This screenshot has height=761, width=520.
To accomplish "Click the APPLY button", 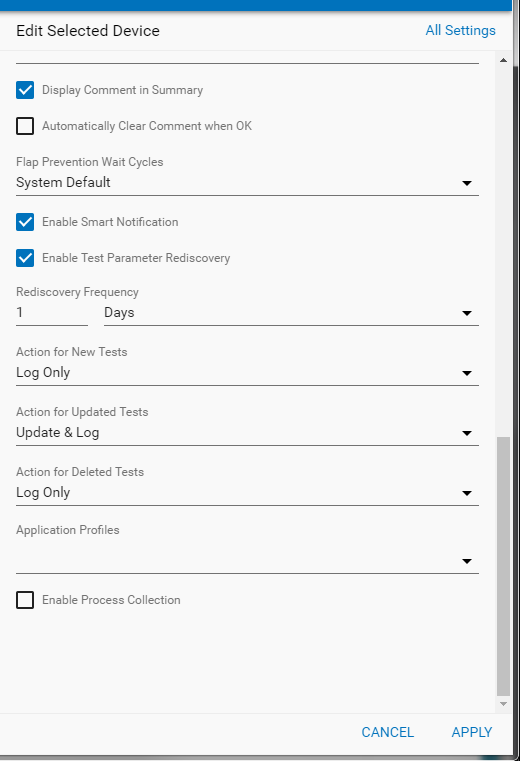I will coord(472,732).
